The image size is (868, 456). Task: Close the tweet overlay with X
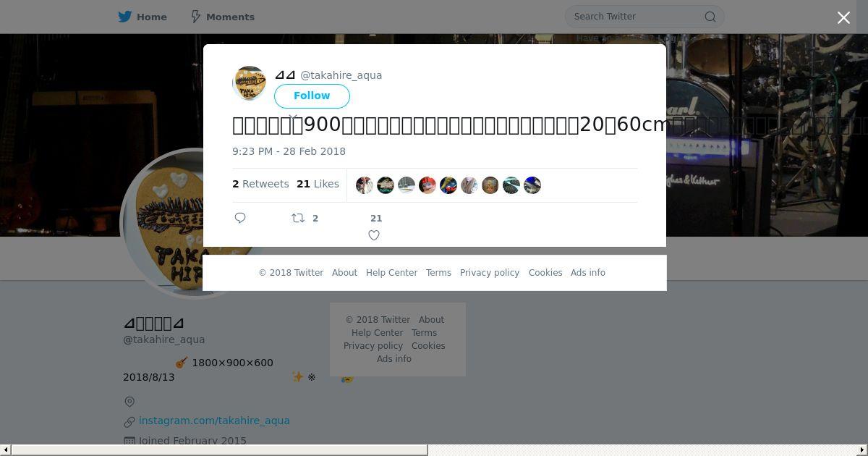[843, 17]
